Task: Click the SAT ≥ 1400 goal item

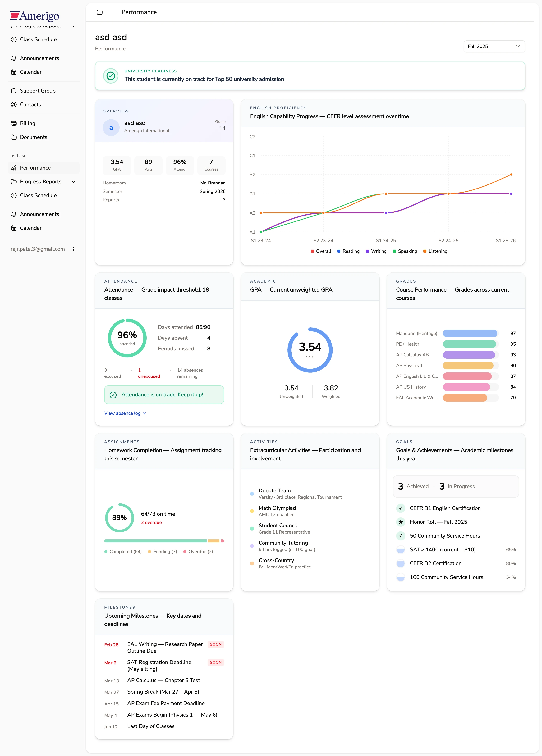Action: pos(442,549)
